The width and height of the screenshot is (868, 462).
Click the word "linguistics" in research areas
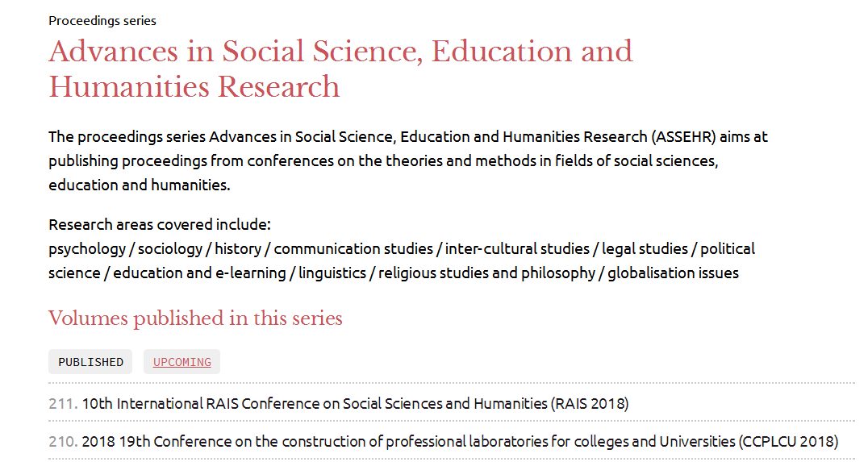click(332, 273)
